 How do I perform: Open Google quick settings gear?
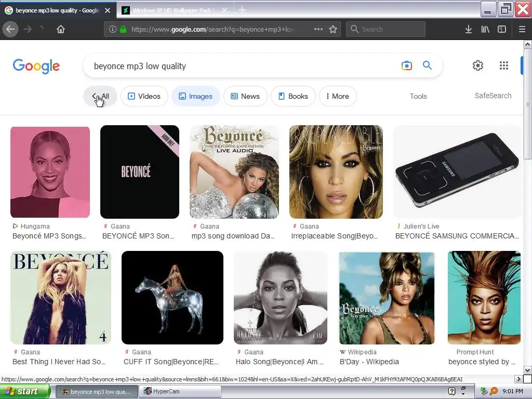[x=478, y=65]
